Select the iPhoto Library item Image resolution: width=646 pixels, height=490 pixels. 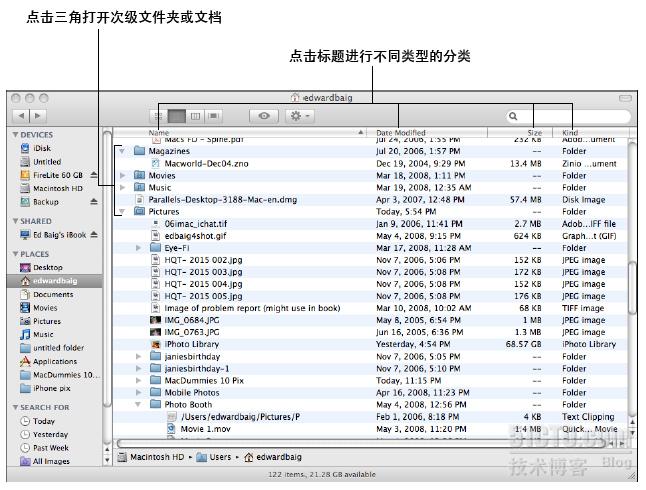coord(191,344)
